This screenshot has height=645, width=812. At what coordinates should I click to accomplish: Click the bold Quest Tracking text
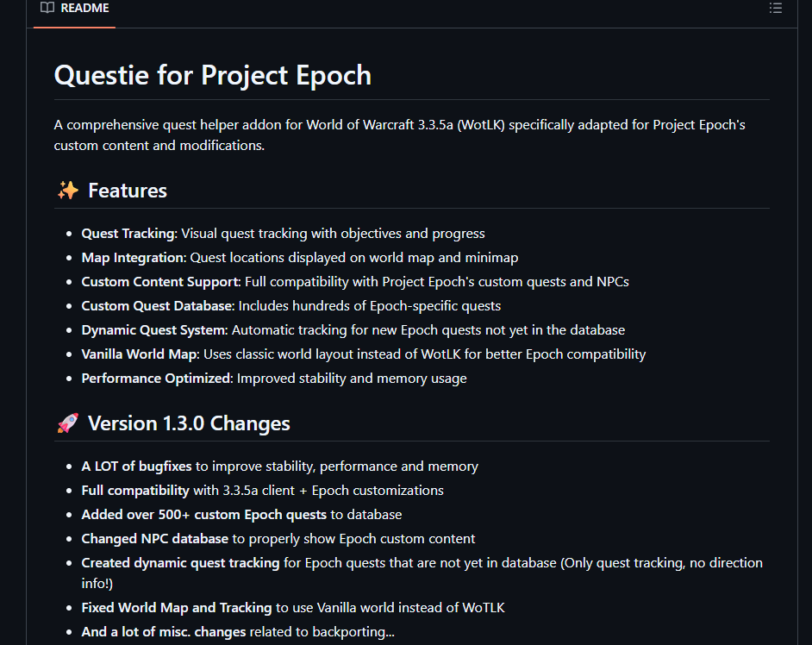[x=128, y=234]
